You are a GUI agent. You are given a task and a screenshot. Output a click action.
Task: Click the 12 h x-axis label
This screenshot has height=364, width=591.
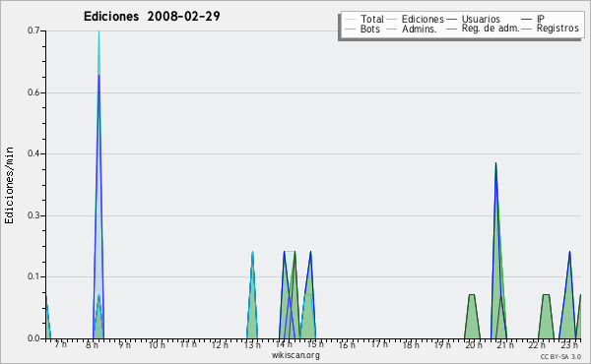(220, 344)
